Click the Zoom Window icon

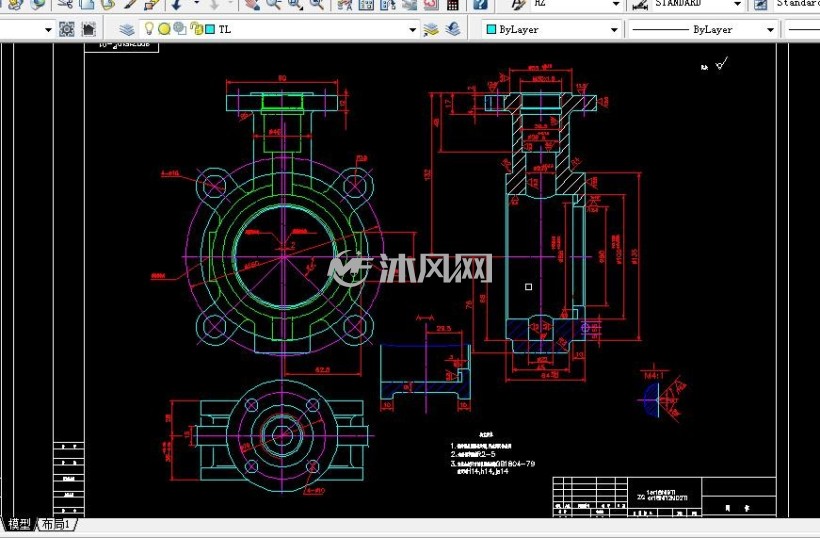pyautogui.click(x=295, y=4)
